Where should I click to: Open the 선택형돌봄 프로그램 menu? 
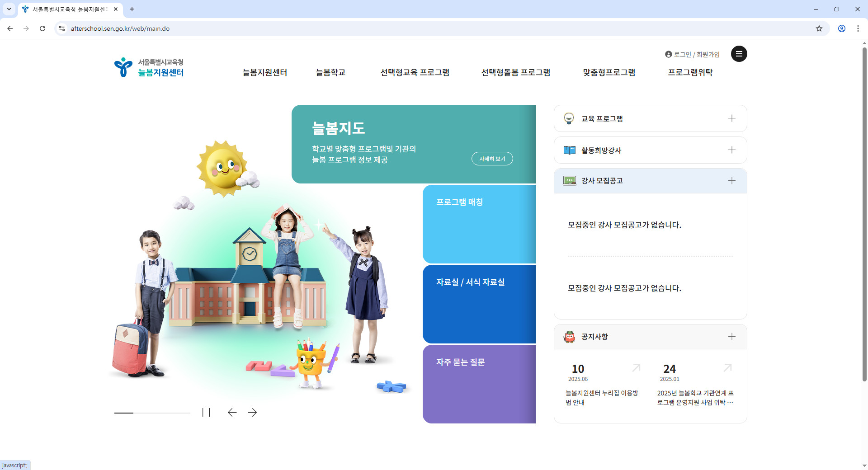[515, 72]
